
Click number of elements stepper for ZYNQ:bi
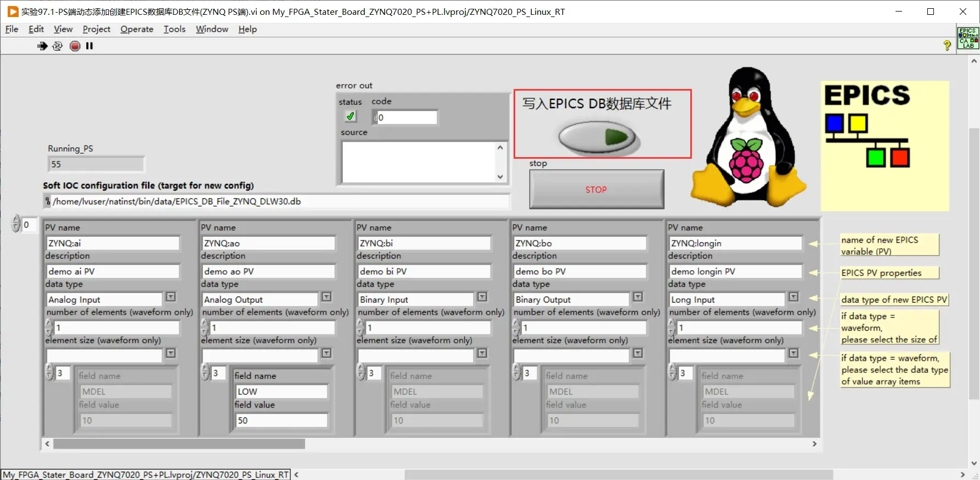361,327
